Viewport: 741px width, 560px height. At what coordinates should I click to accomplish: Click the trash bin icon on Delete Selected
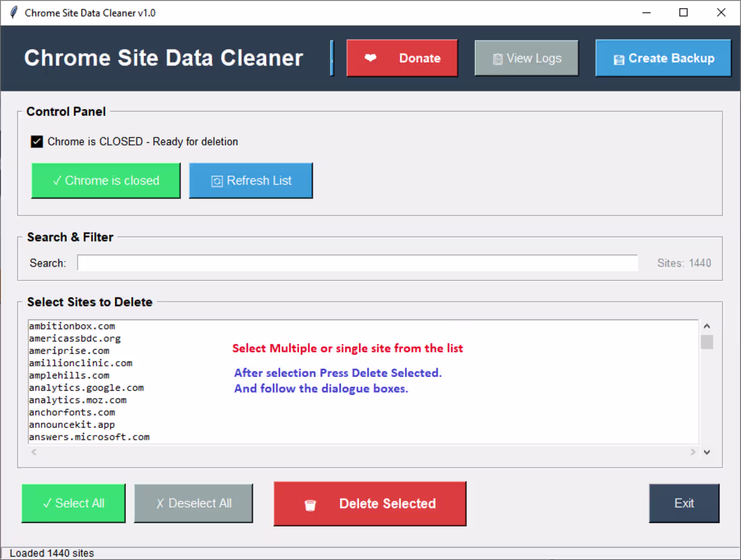[310, 505]
